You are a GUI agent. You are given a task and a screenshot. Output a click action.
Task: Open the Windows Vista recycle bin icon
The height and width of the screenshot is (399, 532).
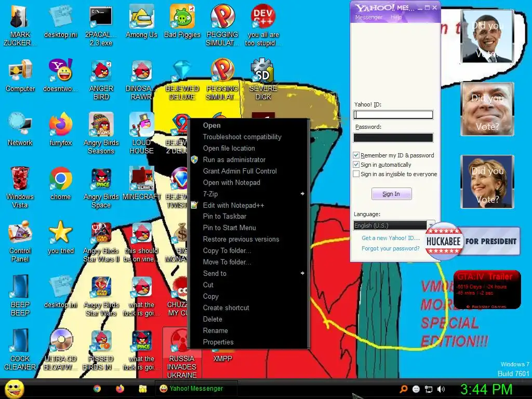tap(20, 187)
